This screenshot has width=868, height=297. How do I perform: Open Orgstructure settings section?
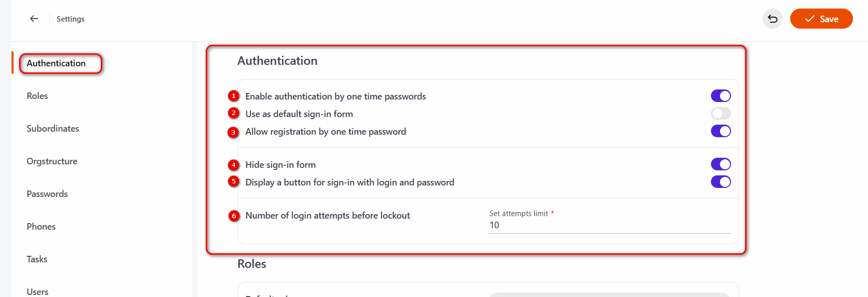(52, 161)
